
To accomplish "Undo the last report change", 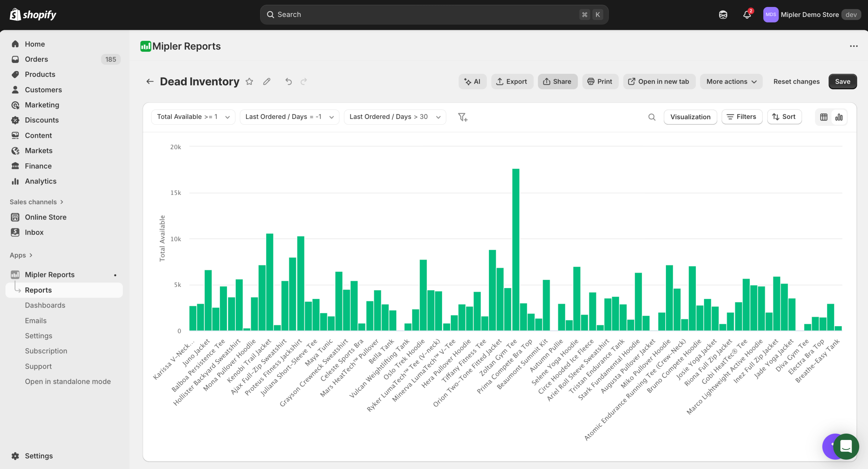I will [x=289, y=81].
